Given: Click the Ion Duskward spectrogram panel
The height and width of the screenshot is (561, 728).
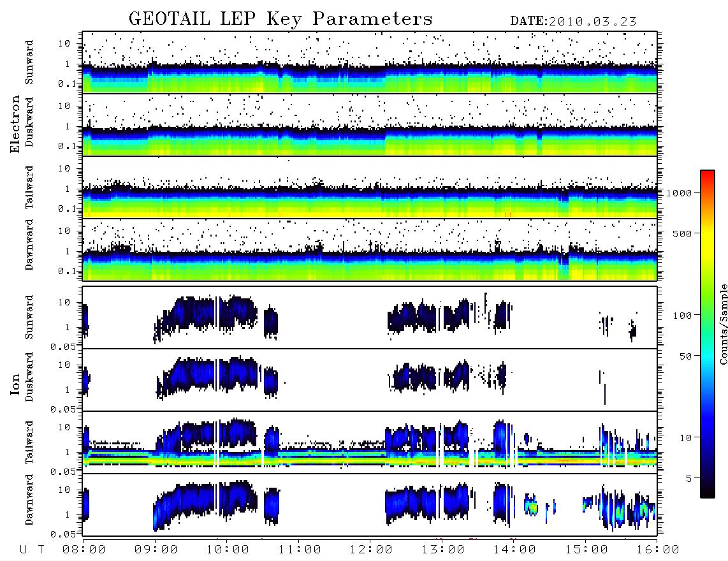Looking at the screenshot, I should (370, 380).
